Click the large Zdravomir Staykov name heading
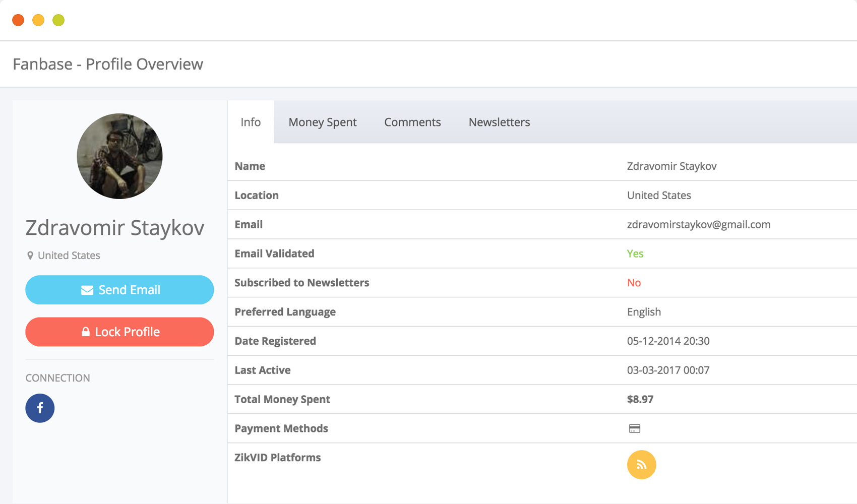The height and width of the screenshot is (504, 857). (x=115, y=227)
